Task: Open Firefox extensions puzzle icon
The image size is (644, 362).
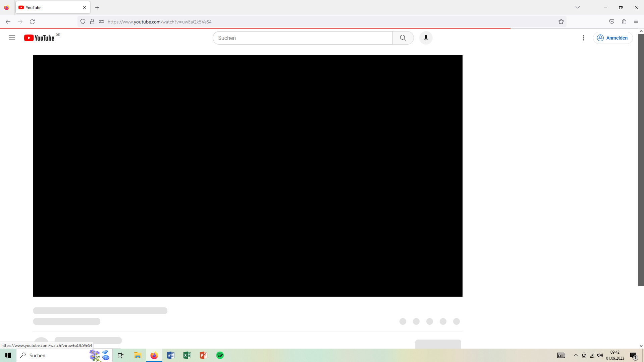Action: (624, 22)
